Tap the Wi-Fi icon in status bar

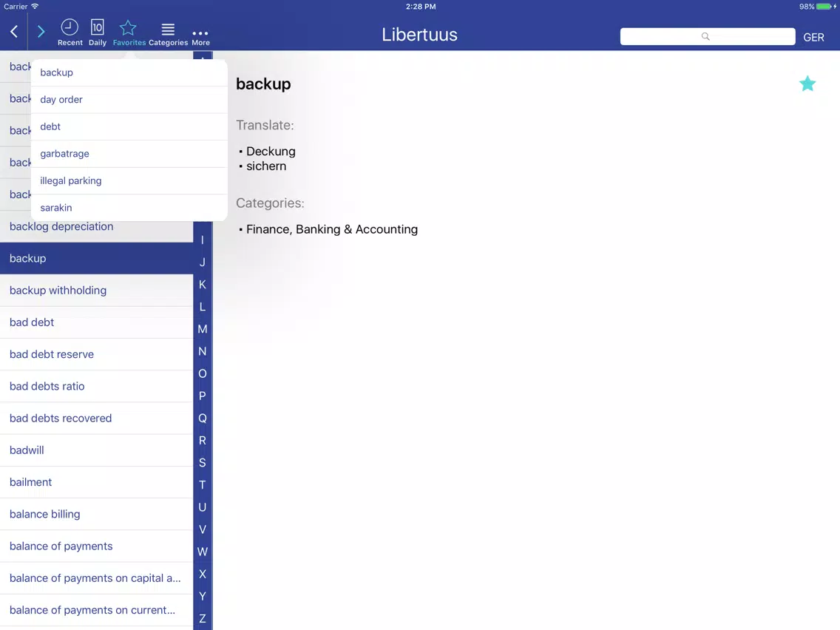click(x=35, y=7)
